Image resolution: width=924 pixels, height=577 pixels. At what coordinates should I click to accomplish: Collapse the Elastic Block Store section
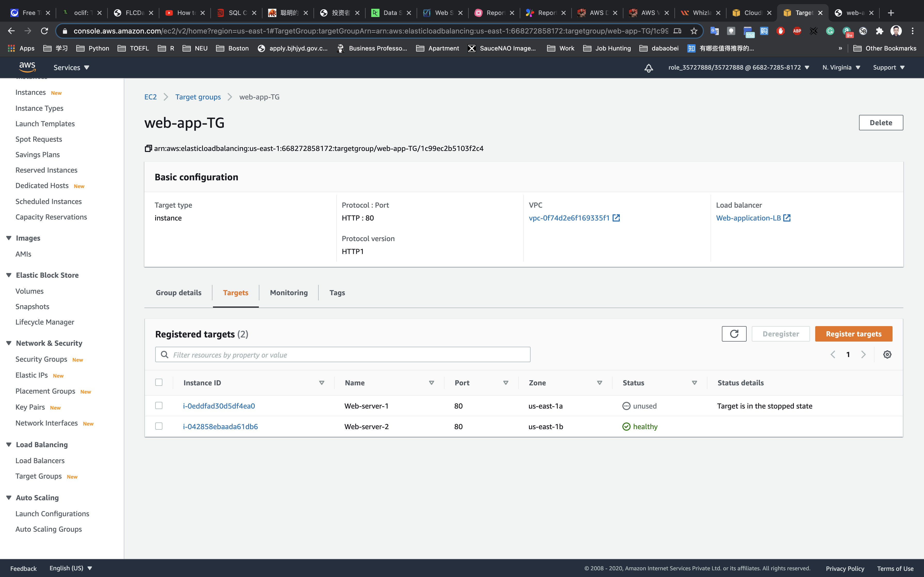click(9, 275)
